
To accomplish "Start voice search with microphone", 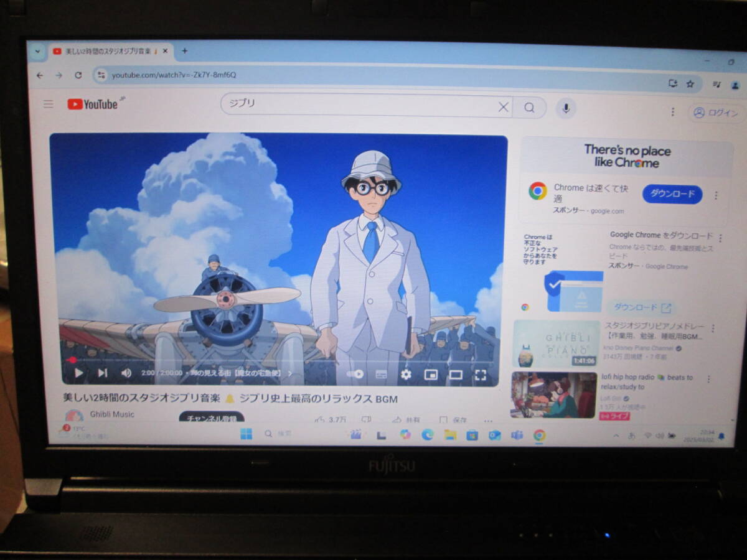I will [x=566, y=108].
